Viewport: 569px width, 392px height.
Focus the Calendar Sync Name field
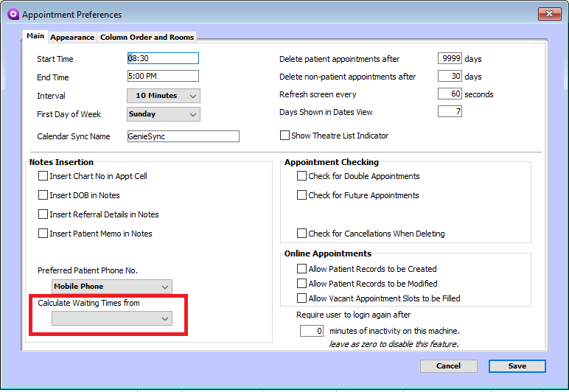tap(183, 136)
